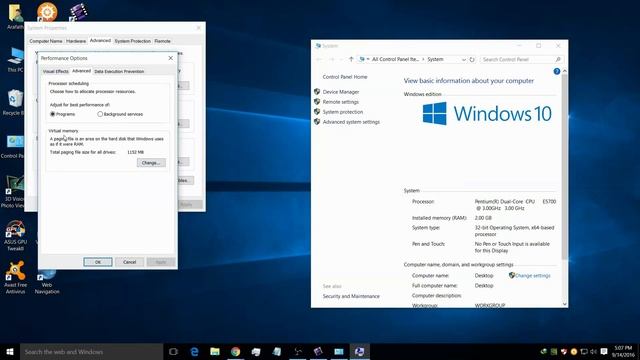Cancel the Performance Options dialog

[129, 262]
